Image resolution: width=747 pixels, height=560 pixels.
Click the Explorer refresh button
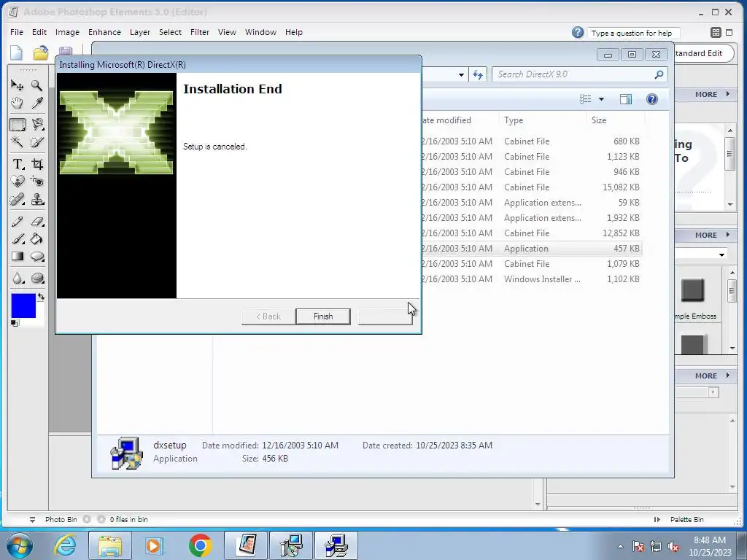coord(478,75)
